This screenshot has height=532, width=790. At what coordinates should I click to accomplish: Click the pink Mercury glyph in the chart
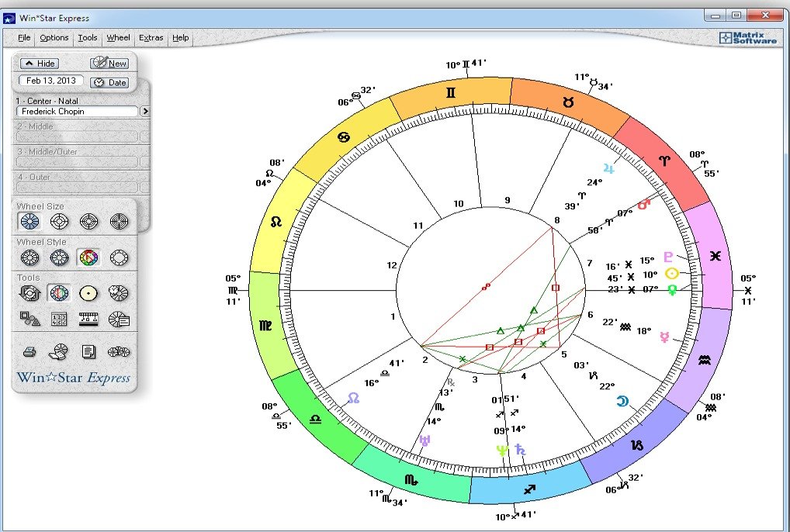tap(664, 337)
